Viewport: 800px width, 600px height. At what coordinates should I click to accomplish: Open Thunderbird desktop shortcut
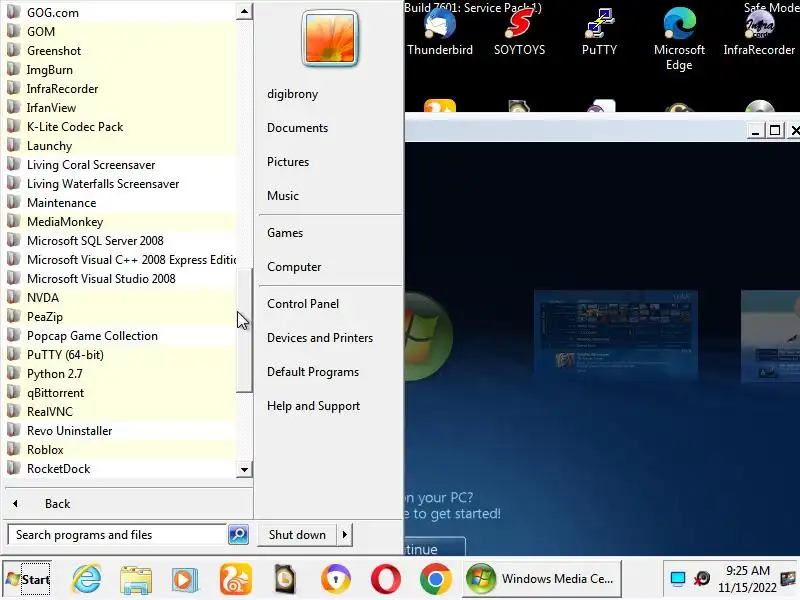click(x=440, y=32)
